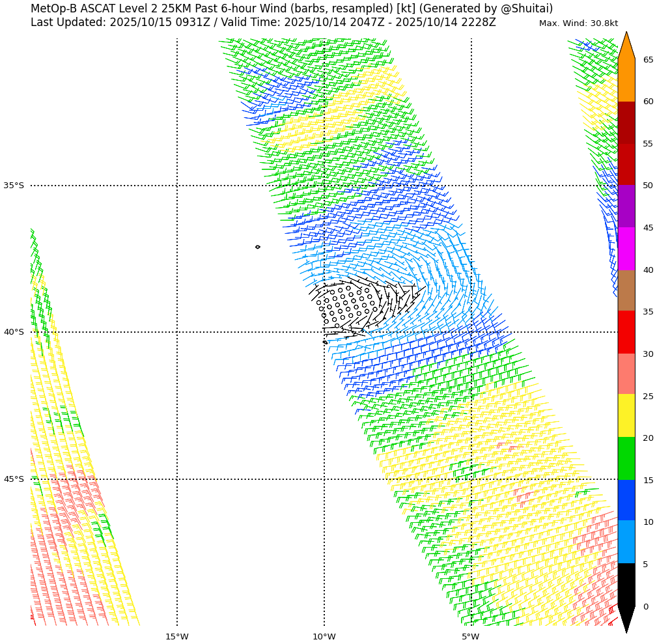657x644 pixels.
Task: Click the Last Updated timestamp line
Action: tap(263, 23)
